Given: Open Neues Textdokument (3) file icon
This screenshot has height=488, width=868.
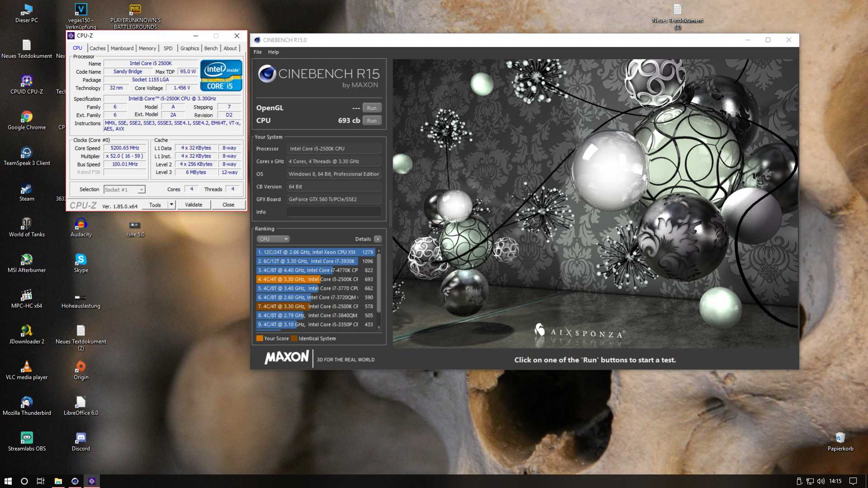Looking at the screenshot, I should pyautogui.click(x=677, y=16).
